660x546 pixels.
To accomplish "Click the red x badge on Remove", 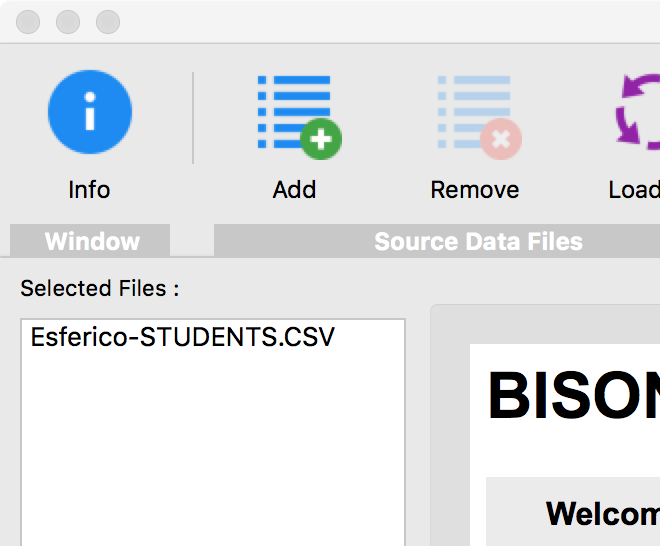I will [x=501, y=139].
